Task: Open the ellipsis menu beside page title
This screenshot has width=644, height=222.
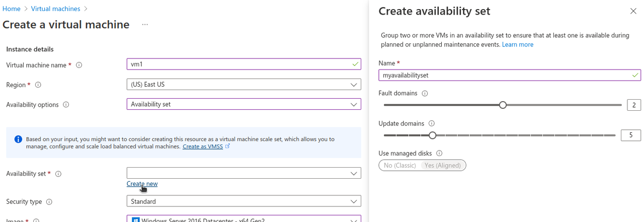Action: [145, 25]
